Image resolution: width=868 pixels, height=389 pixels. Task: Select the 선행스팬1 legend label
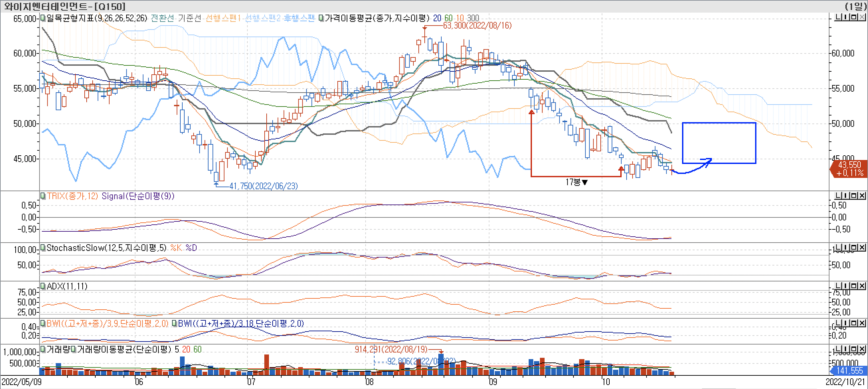pos(223,18)
